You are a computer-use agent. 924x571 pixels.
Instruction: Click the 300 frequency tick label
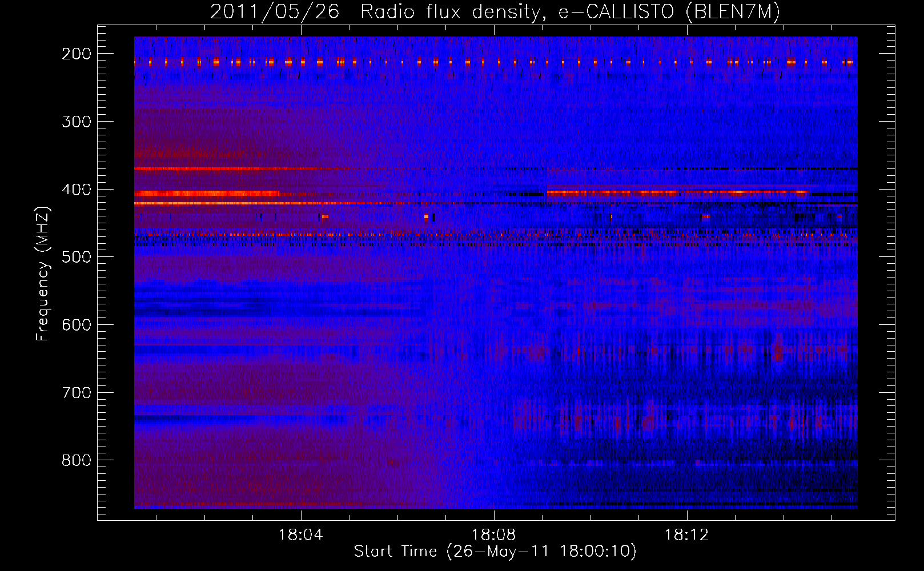coord(76,122)
